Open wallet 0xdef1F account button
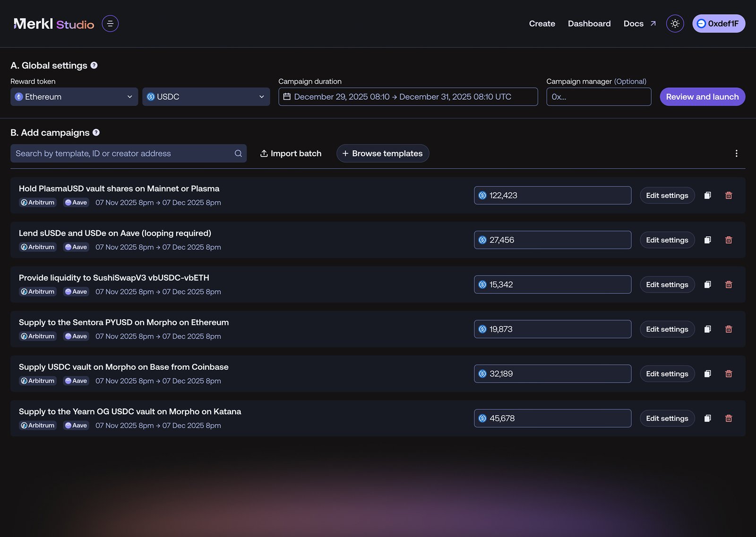Screen dimensions: 756x537 (x=719, y=24)
